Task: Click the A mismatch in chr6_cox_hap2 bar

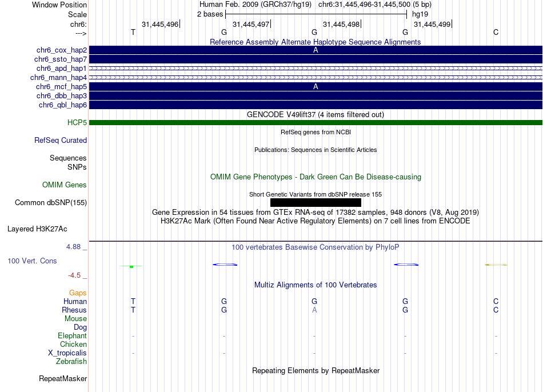Action: click(316, 50)
